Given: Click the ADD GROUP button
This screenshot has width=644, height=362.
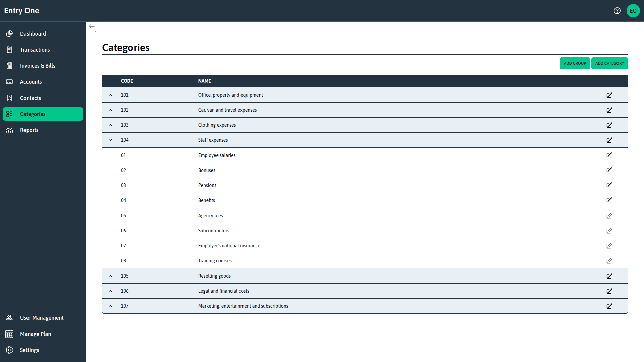Looking at the screenshot, I should pyautogui.click(x=575, y=63).
